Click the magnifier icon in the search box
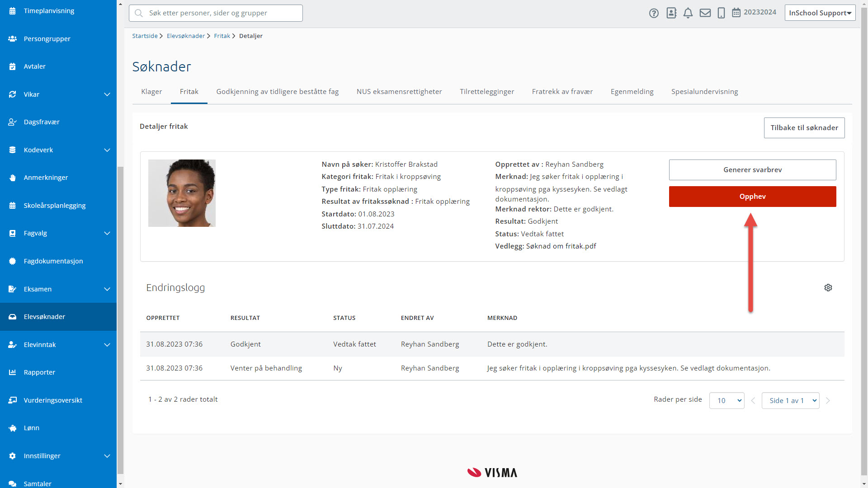Image resolution: width=868 pixels, height=488 pixels. (x=139, y=13)
